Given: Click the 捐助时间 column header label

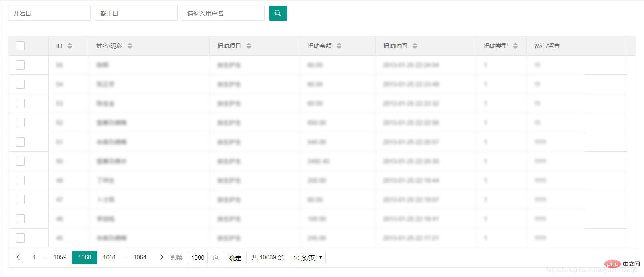Looking at the screenshot, I should coord(395,46).
